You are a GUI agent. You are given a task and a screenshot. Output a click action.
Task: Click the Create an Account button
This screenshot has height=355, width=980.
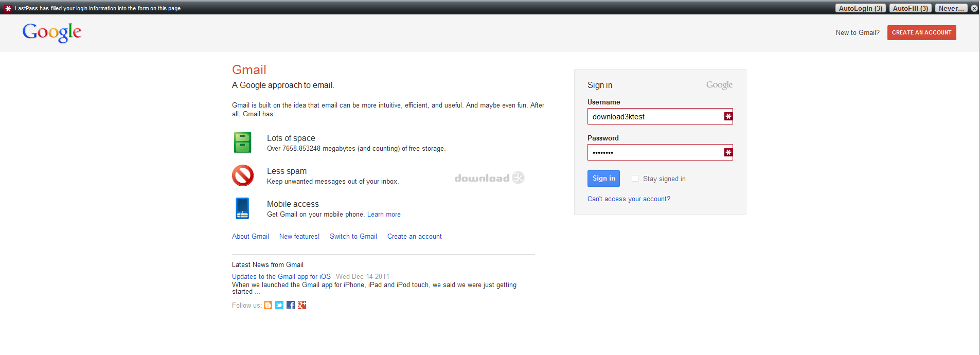click(x=921, y=32)
